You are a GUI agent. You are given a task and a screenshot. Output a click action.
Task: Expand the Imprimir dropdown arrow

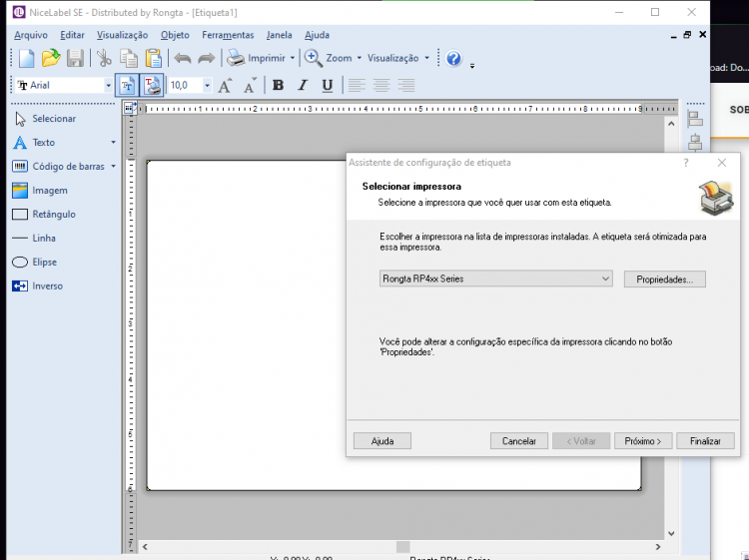coord(293,58)
